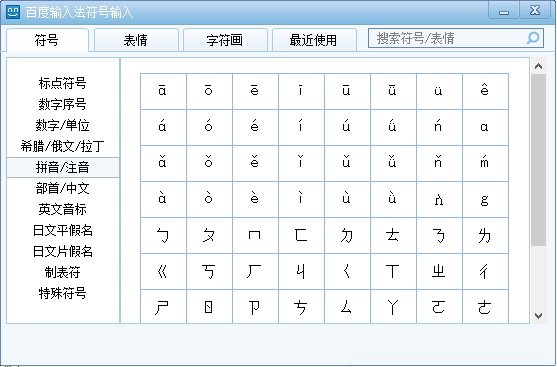This screenshot has height=367, width=557.
Task: Insert the ò symbol
Action: tap(209, 199)
